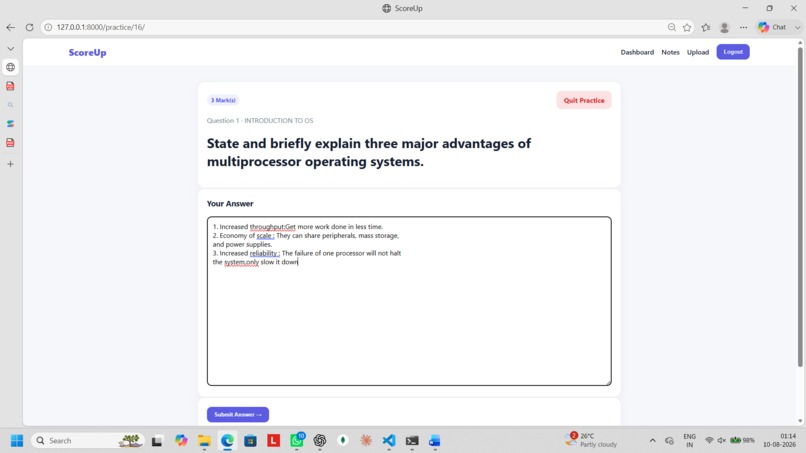Click the ScoreUp logo
Image resolution: width=806 pixels, height=453 pixels.
click(87, 52)
